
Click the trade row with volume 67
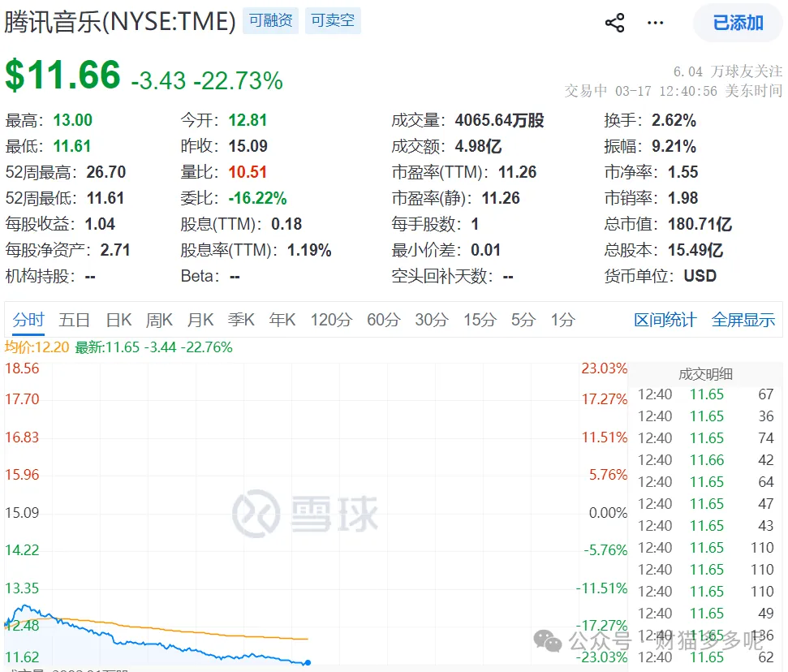pos(705,394)
